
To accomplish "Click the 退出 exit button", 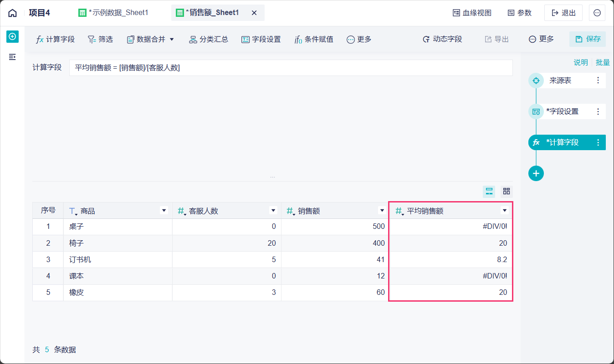I will 563,13.
